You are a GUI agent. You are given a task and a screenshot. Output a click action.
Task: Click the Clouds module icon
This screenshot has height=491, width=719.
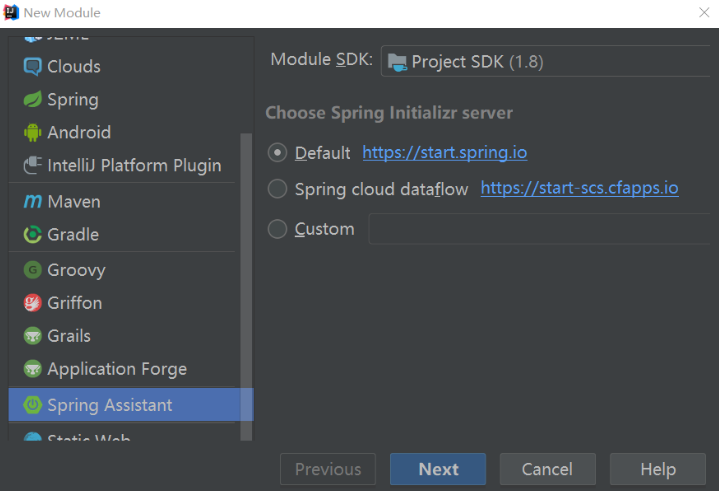click(32, 66)
